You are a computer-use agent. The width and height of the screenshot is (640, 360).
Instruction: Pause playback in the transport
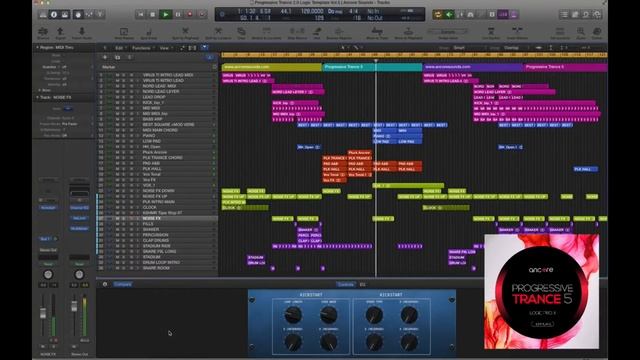pos(178,15)
